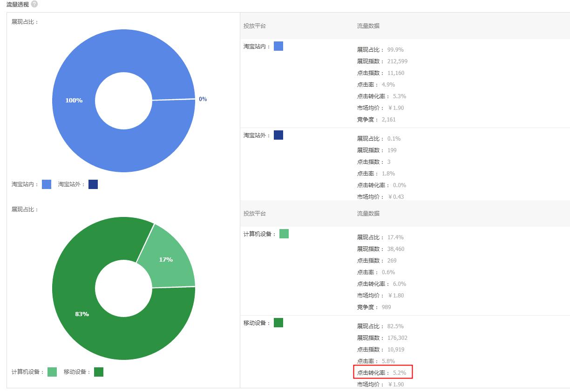Click the 竞争度 2,161 entry

point(376,120)
